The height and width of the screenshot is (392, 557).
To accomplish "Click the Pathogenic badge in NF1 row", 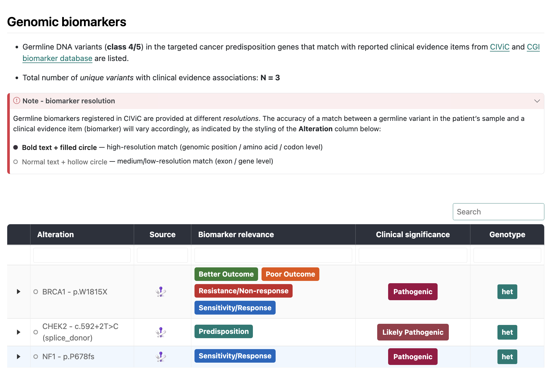I will click(x=413, y=357).
